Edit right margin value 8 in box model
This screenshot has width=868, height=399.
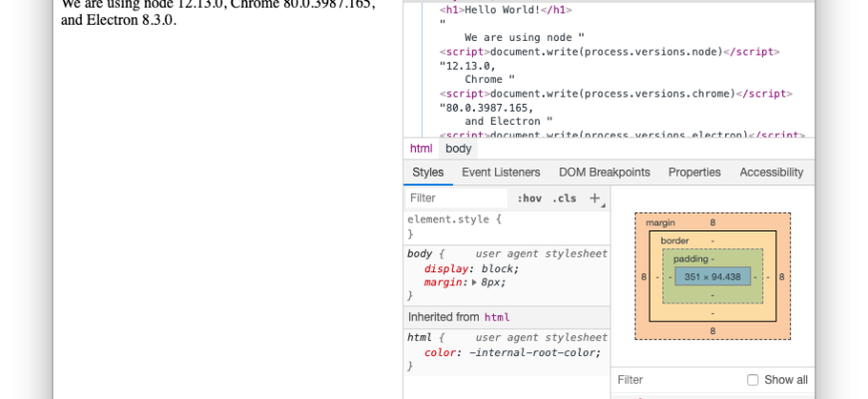tap(781, 276)
